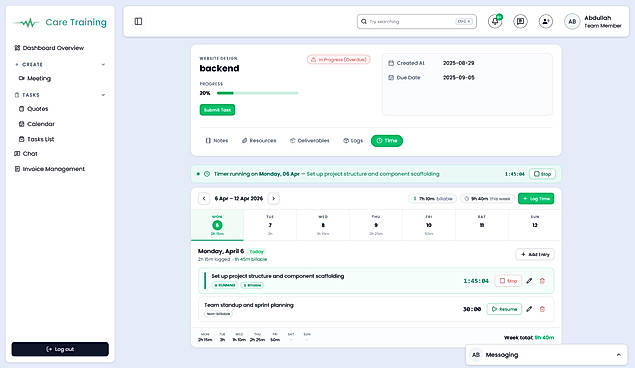
Task: Collapse the CREATE section
Action: [103, 64]
